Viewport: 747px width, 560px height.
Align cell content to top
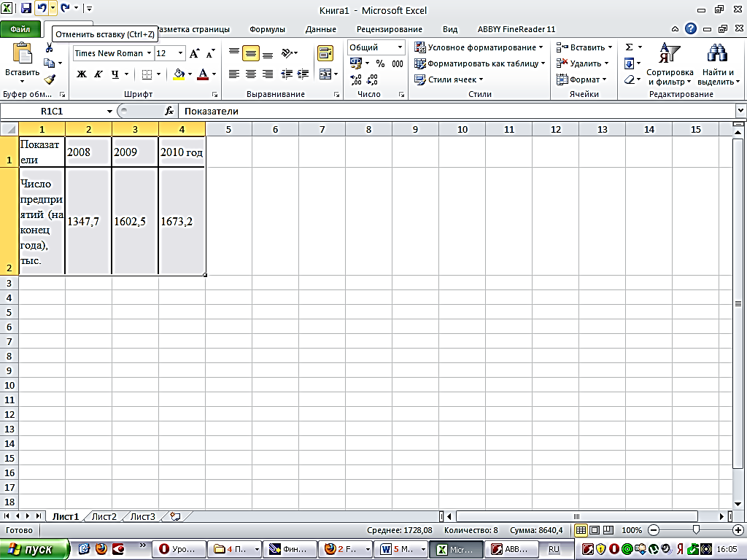[x=234, y=52]
